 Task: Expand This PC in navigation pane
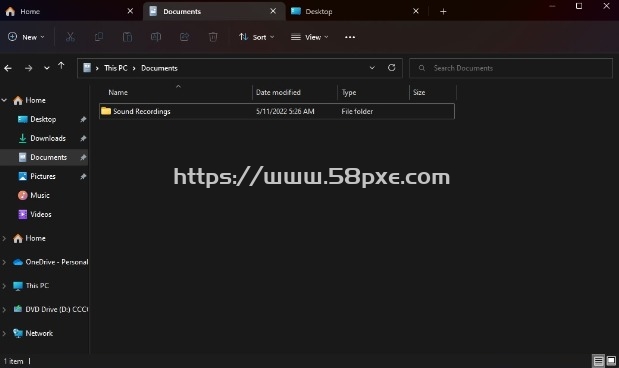[4, 285]
